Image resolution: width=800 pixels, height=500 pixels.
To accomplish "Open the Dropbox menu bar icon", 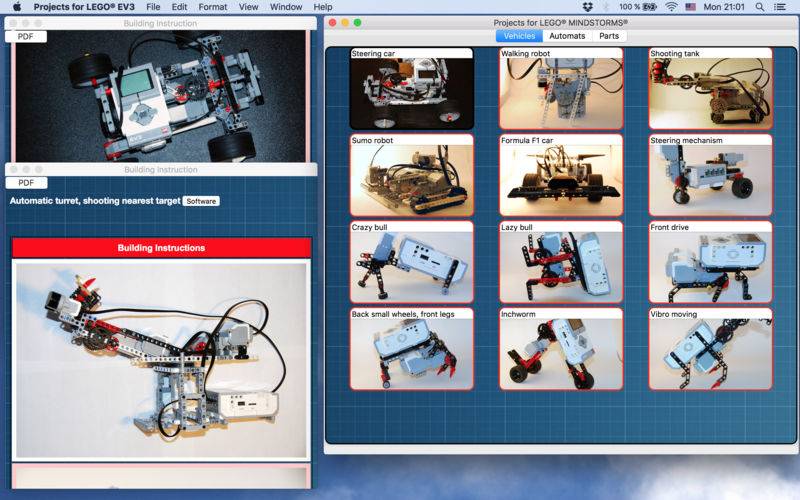I will click(587, 7).
